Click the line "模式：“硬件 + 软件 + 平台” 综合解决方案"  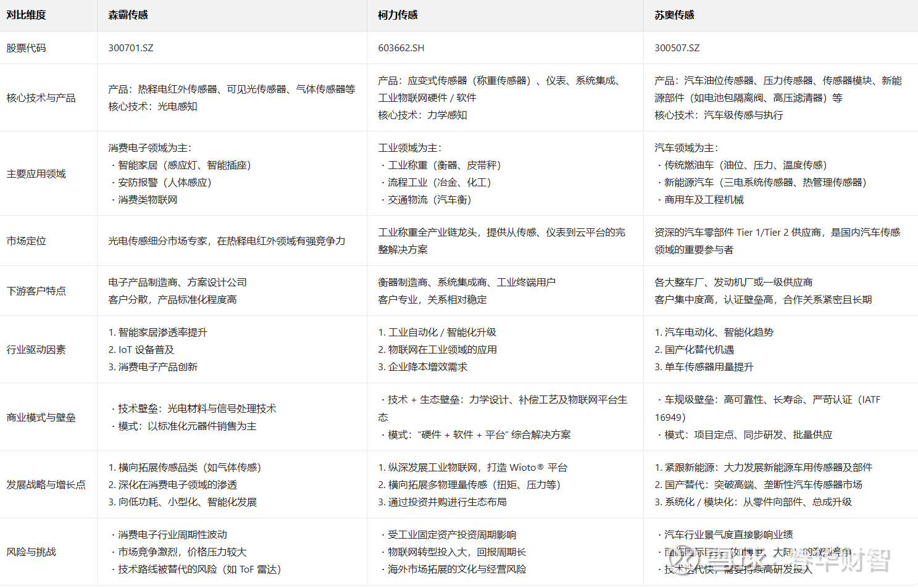pyautogui.click(x=475, y=435)
